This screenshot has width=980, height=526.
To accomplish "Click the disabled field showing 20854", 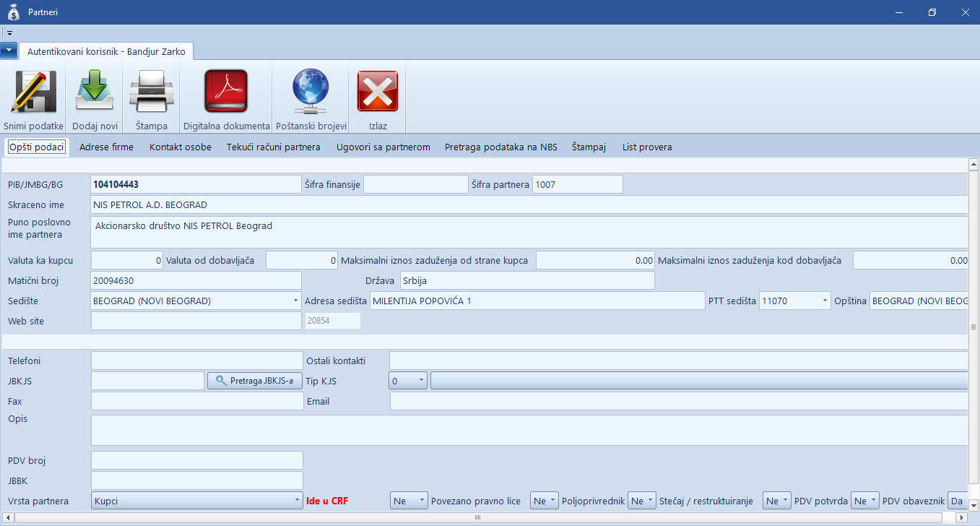I will (x=333, y=321).
